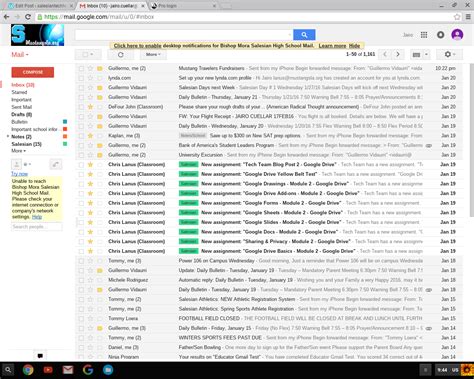Screen dimensions: 474x379
Task: Open the purple profile avatar
Action: (457, 35)
